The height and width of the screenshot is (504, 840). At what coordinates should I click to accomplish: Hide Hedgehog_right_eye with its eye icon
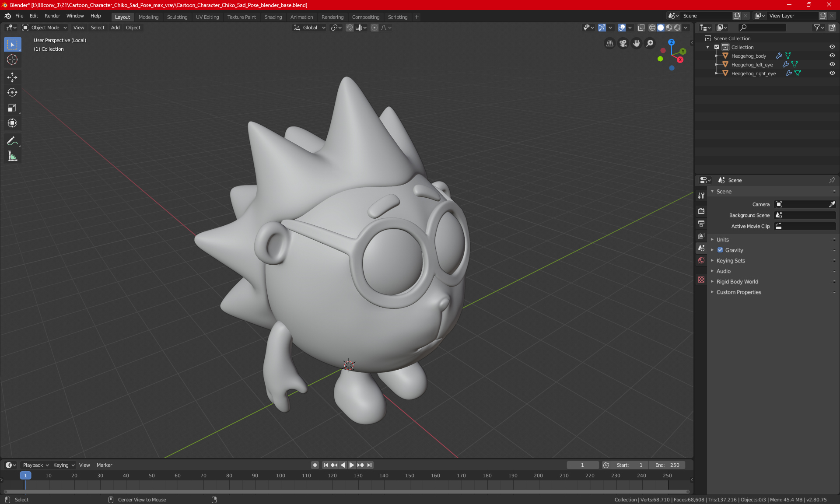832,73
